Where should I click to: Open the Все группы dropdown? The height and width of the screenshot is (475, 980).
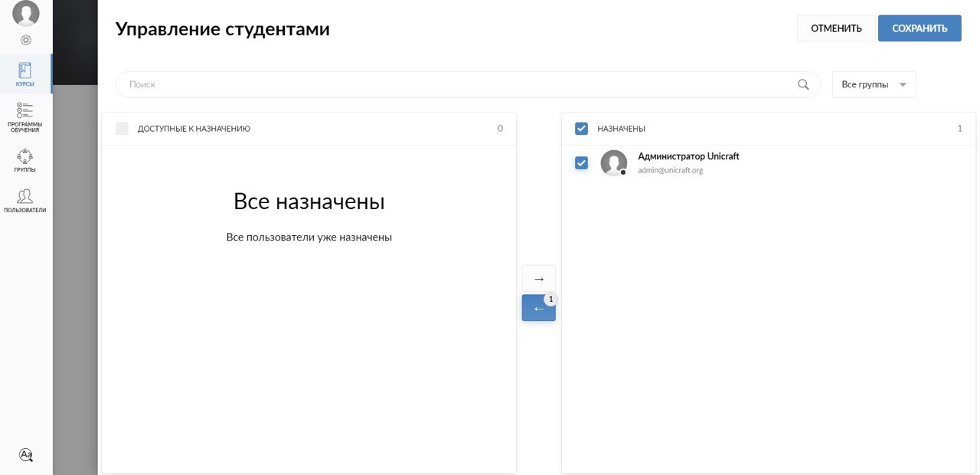[x=865, y=84]
